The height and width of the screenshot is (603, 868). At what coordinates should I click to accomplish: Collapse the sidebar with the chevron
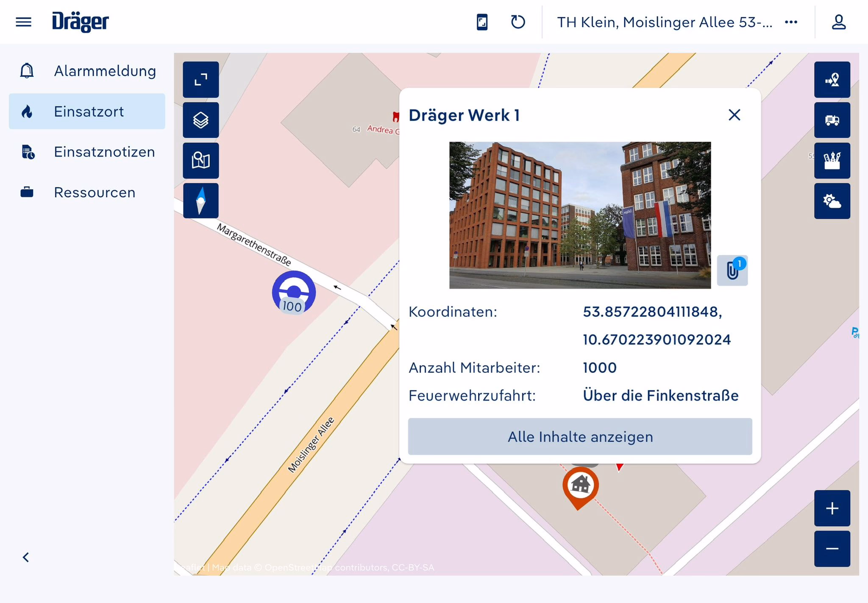click(x=26, y=557)
